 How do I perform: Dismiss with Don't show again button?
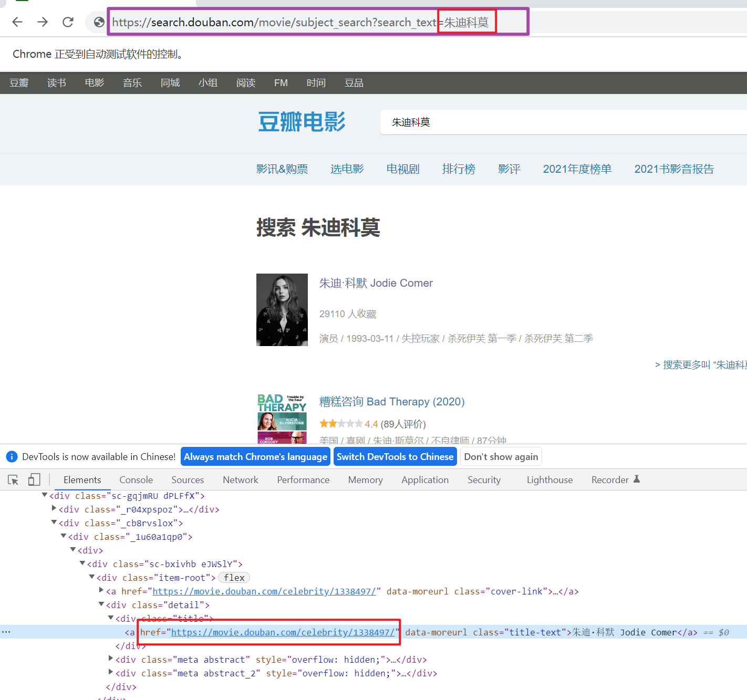click(x=501, y=457)
